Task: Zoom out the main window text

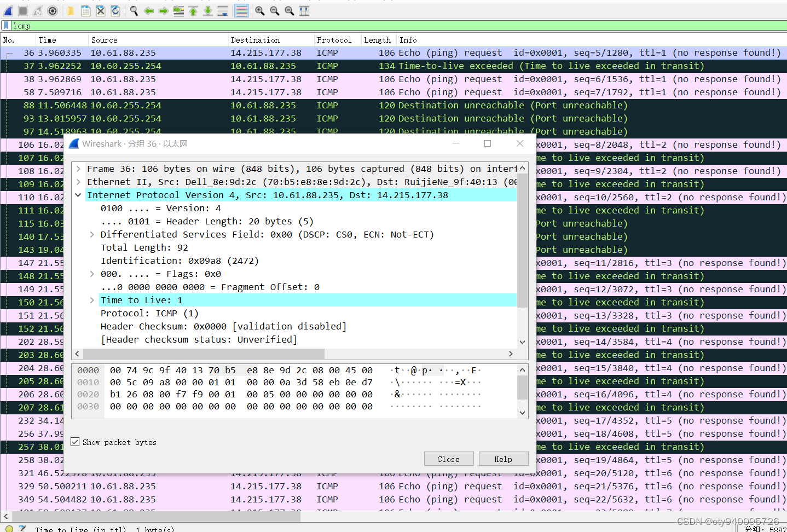Action: [275, 11]
